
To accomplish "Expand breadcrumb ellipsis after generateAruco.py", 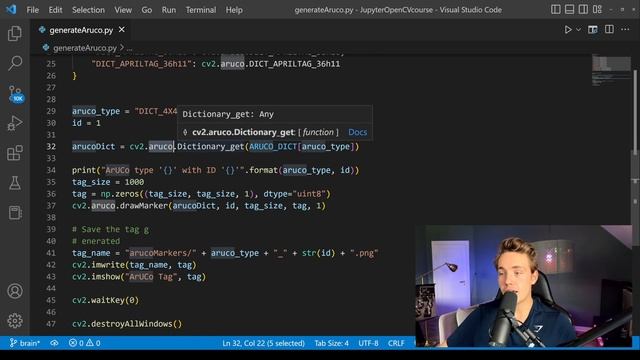I will (x=129, y=48).
